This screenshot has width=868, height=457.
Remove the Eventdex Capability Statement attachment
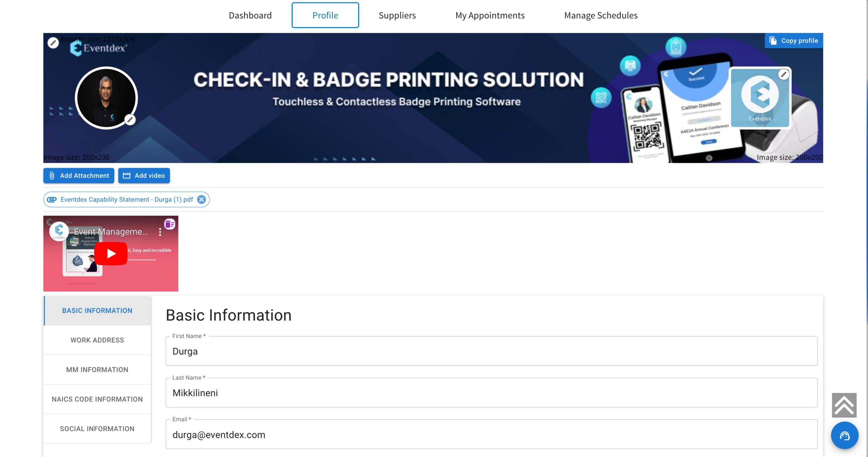201,199
